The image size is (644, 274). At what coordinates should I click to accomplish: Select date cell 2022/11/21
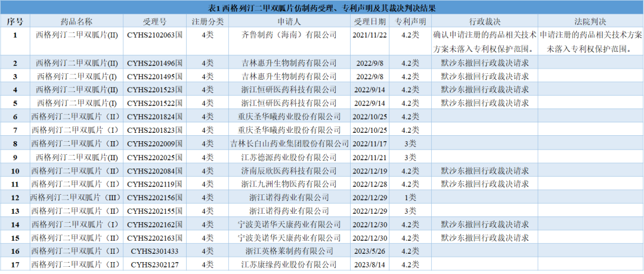370,157
